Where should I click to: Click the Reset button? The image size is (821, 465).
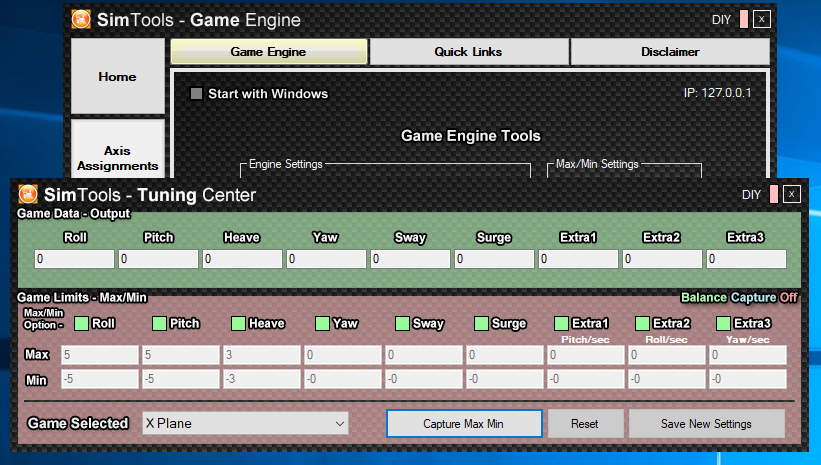(x=585, y=424)
